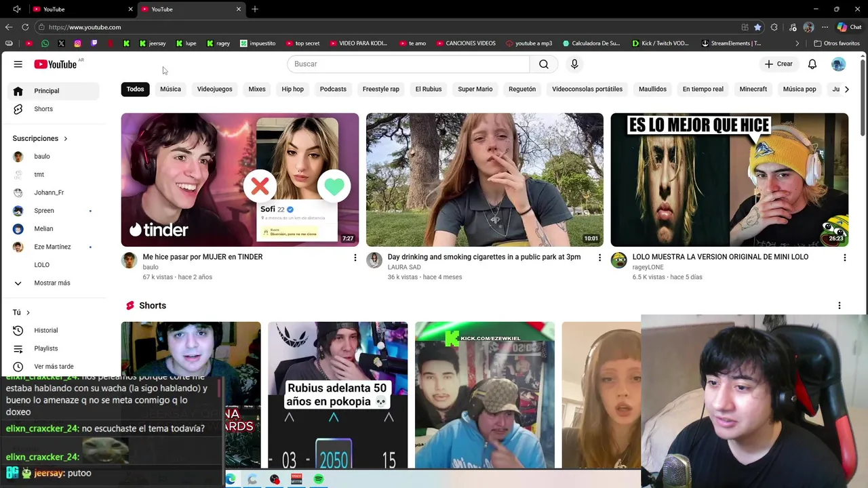Open the Tinder video thumbnail
The width and height of the screenshot is (868, 488).
(x=240, y=180)
